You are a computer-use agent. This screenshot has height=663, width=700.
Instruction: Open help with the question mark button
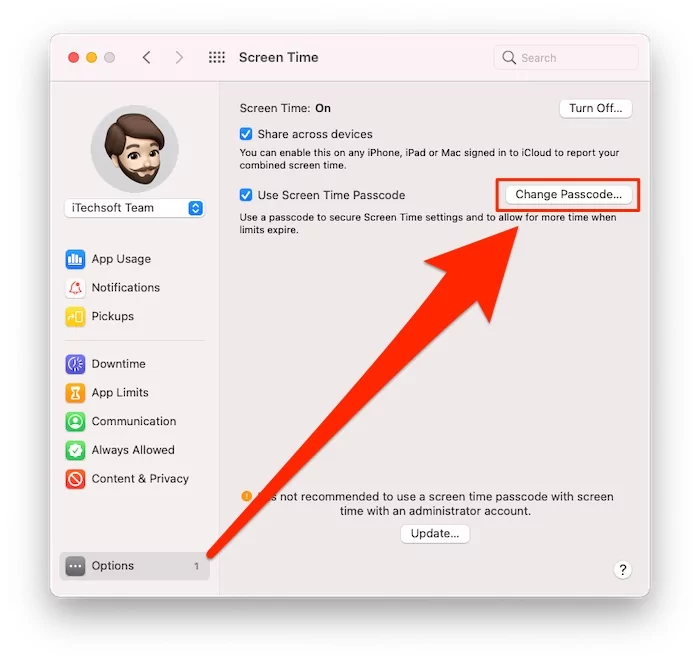pos(623,570)
